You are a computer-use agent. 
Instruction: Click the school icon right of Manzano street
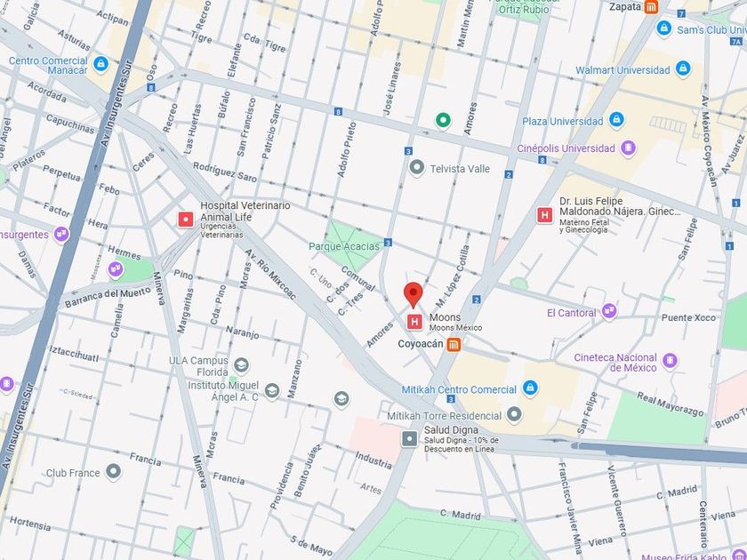click(x=341, y=399)
